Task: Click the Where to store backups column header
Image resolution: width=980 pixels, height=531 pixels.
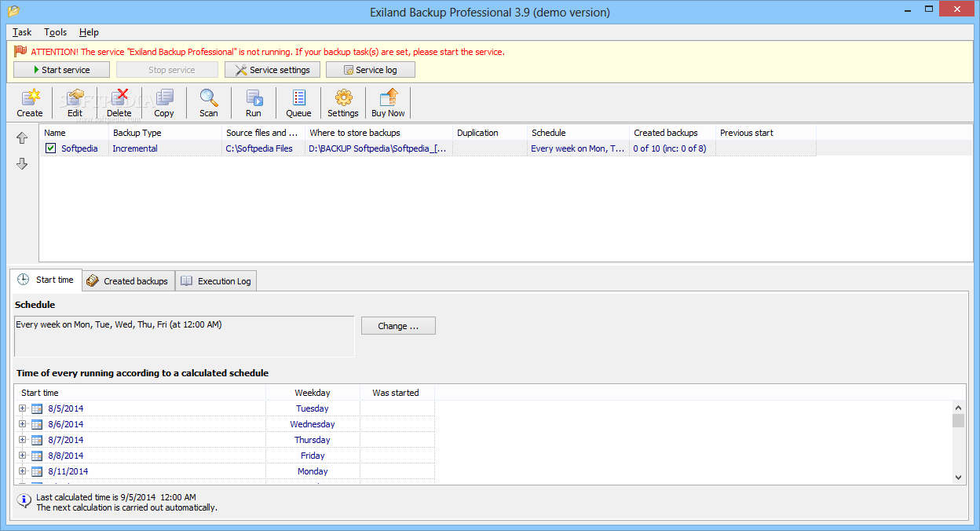Action: pyautogui.click(x=378, y=133)
